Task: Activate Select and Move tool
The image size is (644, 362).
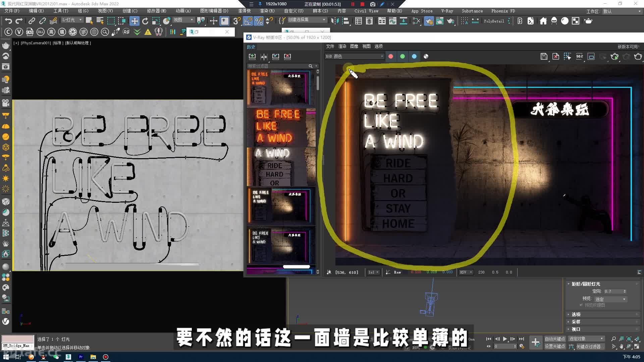Action: click(134, 21)
